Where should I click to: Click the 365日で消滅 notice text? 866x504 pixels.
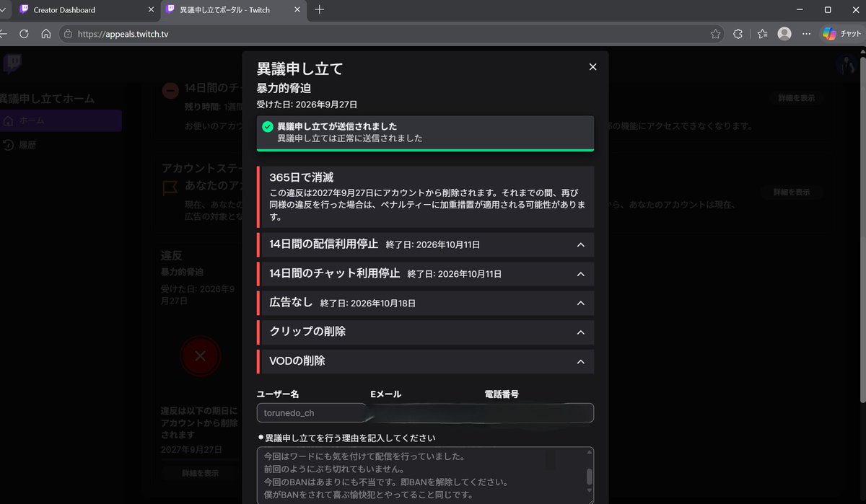(x=301, y=177)
